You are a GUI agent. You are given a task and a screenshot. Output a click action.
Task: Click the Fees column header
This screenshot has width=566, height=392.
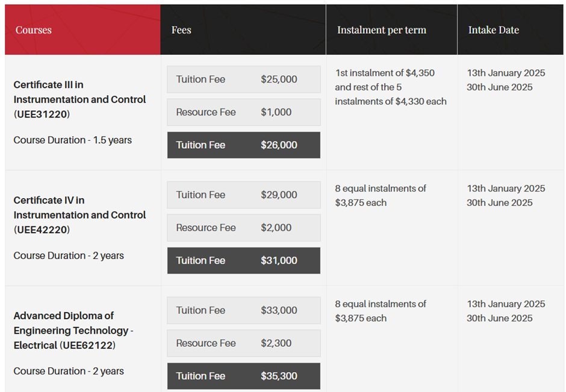181,30
